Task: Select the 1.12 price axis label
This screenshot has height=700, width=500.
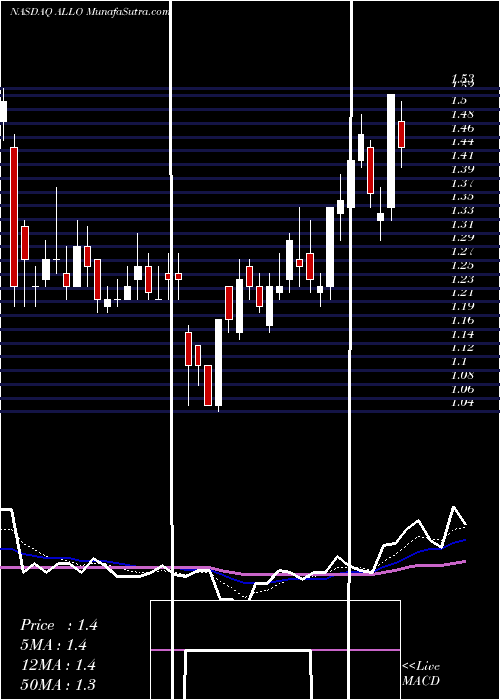Action: pyautogui.click(x=463, y=347)
